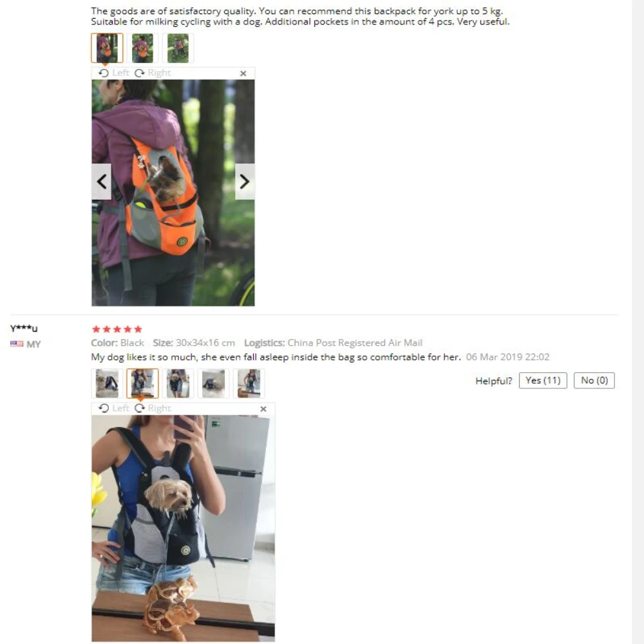Close the orange backpack photo viewer

click(x=243, y=73)
